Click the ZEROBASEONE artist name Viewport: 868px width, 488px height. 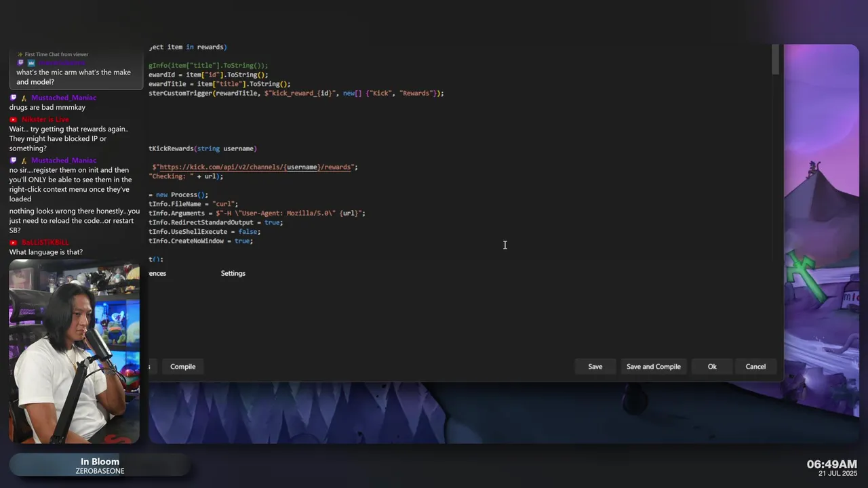coord(100,471)
